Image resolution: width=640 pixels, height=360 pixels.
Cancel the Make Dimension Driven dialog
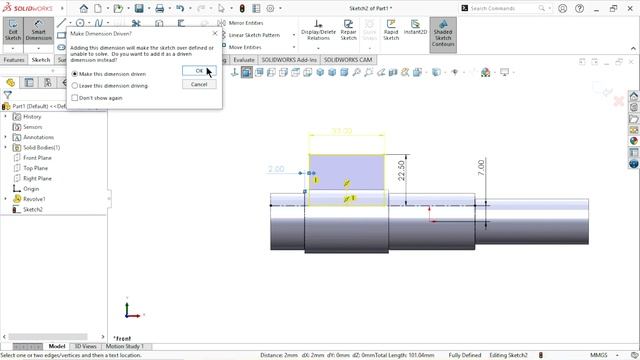(x=199, y=84)
